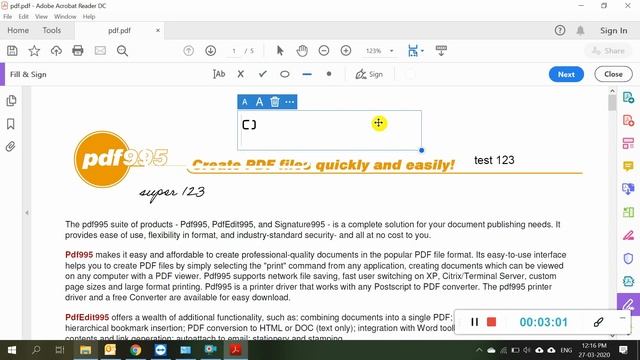Zoom in with the plus icon
This screenshot has height=360, width=640.
pyautogui.click(x=346, y=51)
